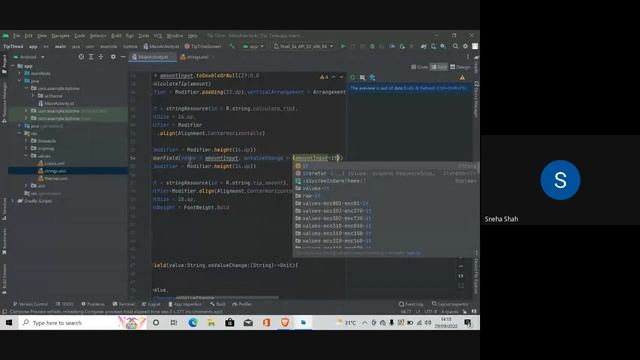Image resolution: width=640 pixels, height=360 pixels.
Task: Open the Layout Inspector panel
Action: pos(450,304)
